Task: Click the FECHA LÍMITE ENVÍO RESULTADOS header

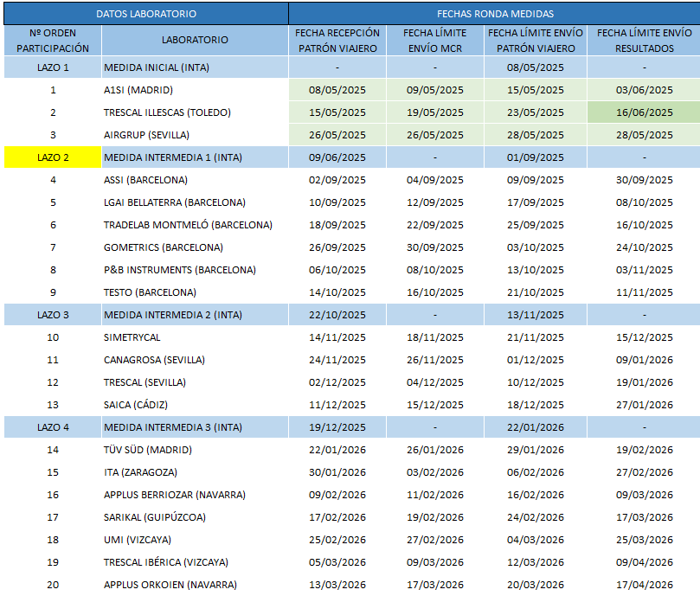Action: point(644,41)
